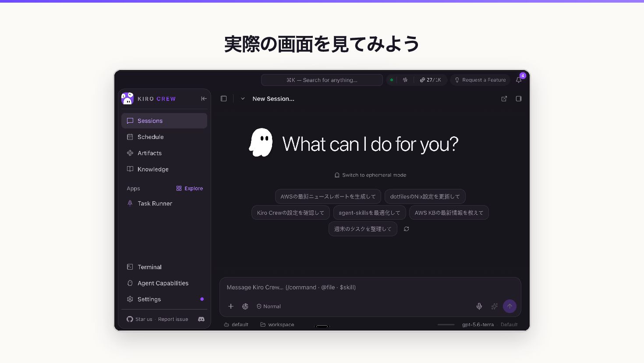The height and width of the screenshot is (363, 644).
Task: Click the sparkle enhance prompt icon
Action: 495,306
